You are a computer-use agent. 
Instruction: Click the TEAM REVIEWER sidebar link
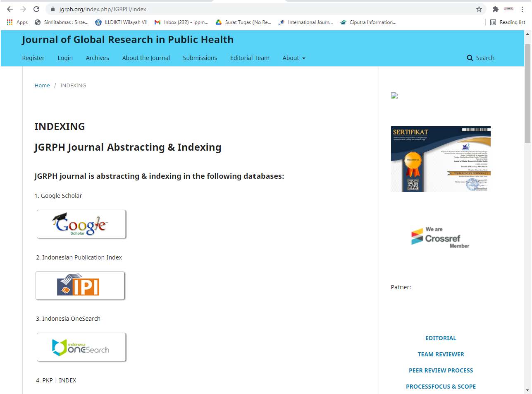(441, 354)
